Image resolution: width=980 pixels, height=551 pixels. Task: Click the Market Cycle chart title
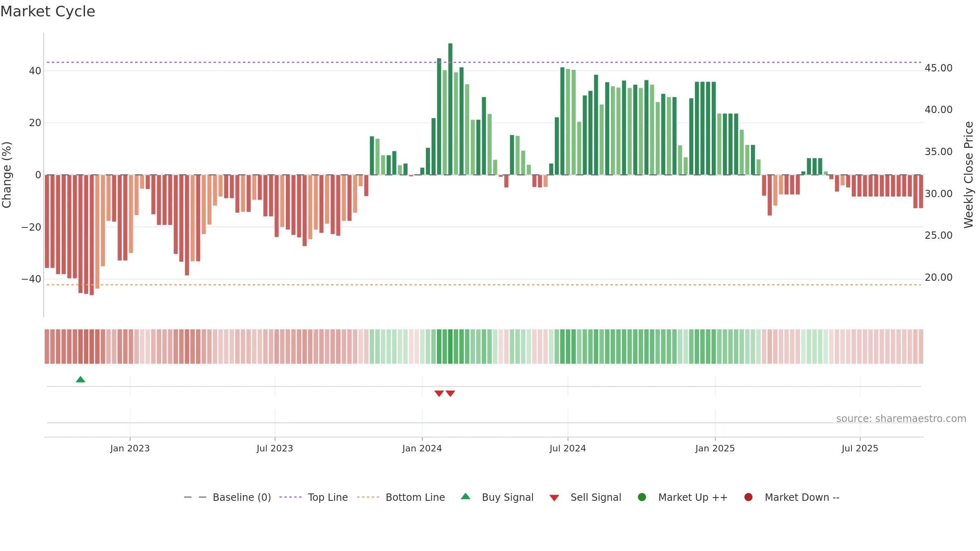coord(48,11)
